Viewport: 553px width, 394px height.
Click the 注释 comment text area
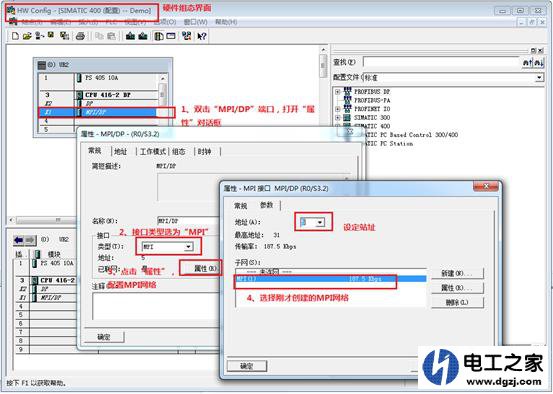(x=156, y=307)
